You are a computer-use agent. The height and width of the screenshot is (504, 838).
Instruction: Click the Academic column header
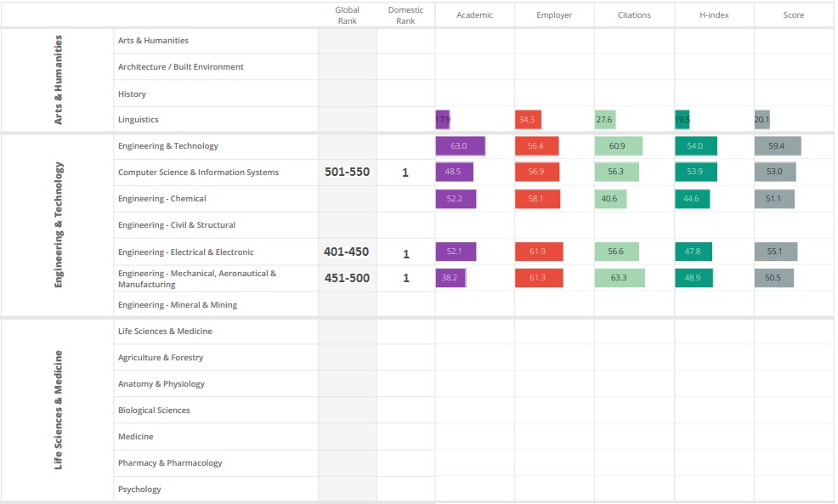pyautogui.click(x=474, y=15)
